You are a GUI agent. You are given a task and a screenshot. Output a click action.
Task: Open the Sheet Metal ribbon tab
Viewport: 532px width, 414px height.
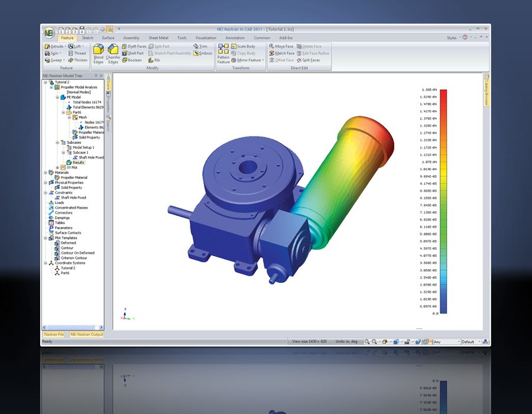click(158, 38)
